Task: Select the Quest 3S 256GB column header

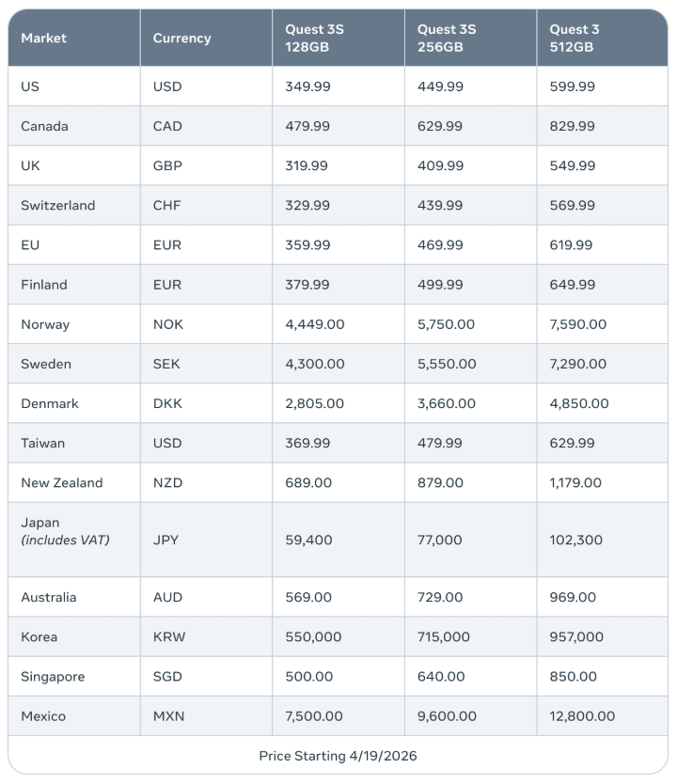Action: point(447,38)
